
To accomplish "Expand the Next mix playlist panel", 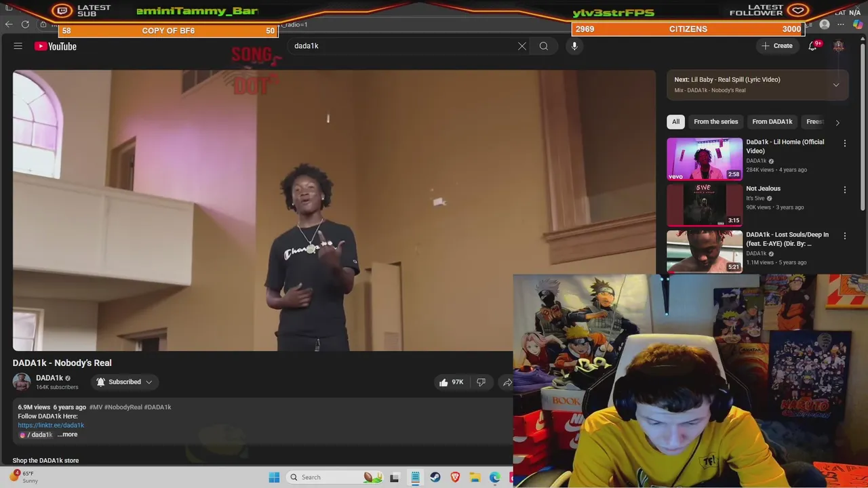I will pyautogui.click(x=836, y=85).
